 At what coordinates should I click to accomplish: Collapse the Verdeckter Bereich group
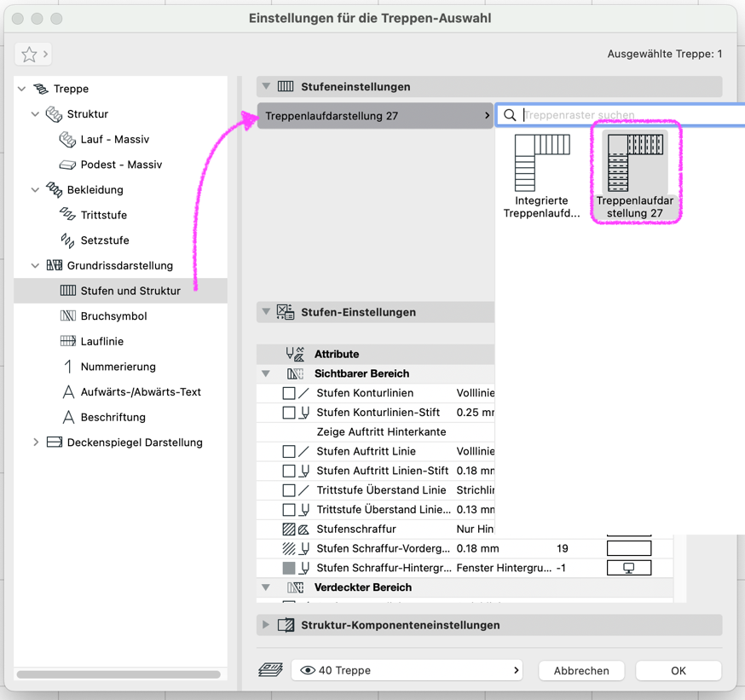[266, 587]
